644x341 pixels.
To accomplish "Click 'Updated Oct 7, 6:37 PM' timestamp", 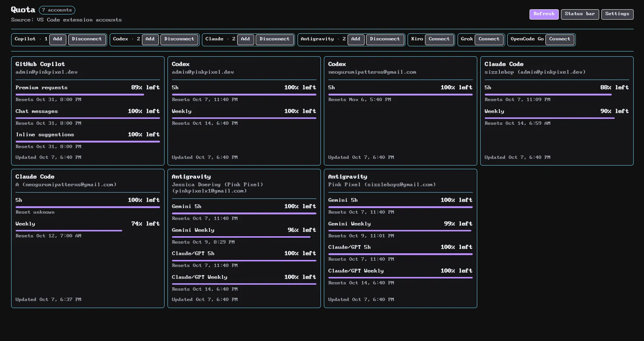I will coord(48,300).
